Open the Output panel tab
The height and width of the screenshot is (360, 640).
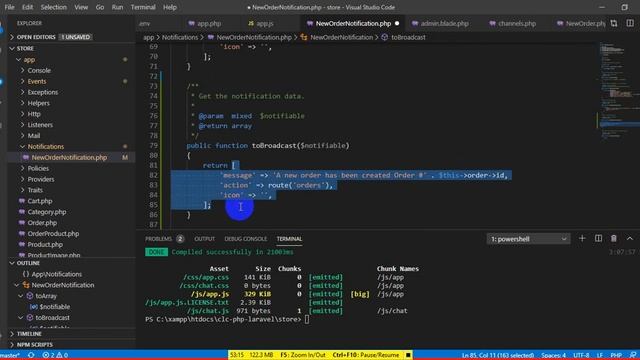(x=204, y=239)
